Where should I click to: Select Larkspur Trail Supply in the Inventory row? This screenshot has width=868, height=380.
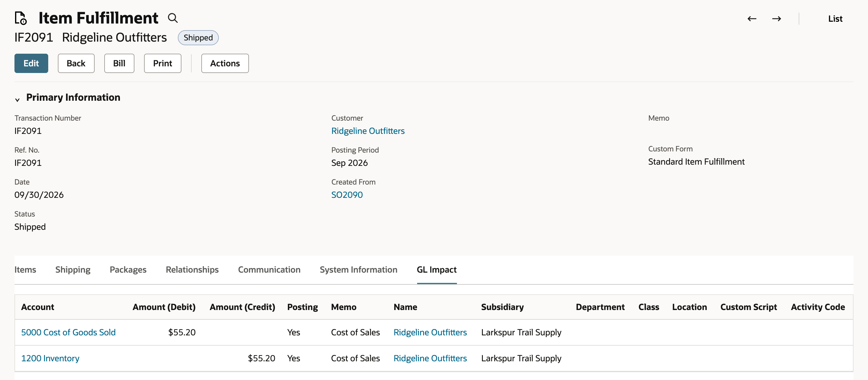pyautogui.click(x=521, y=358)
